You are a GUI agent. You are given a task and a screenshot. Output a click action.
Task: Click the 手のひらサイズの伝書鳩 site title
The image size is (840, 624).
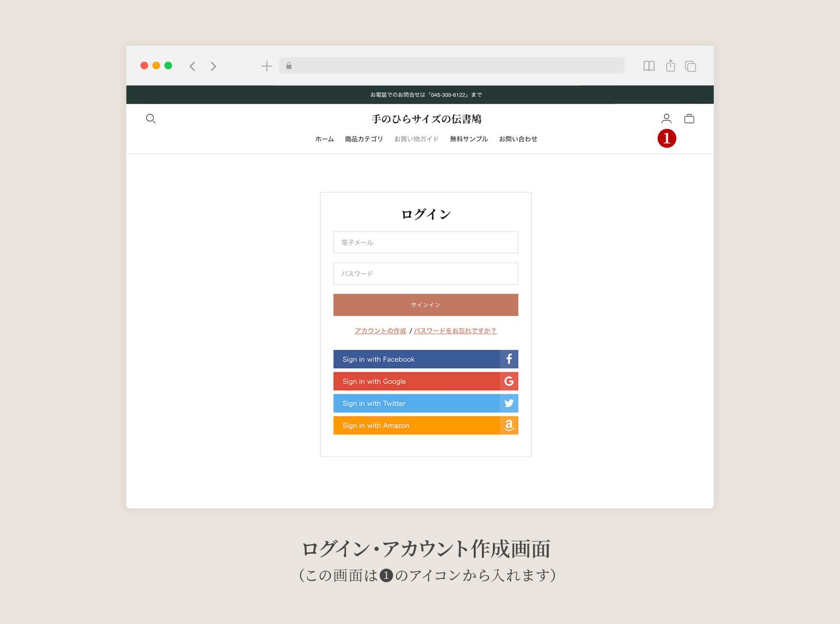coord(426,119)
